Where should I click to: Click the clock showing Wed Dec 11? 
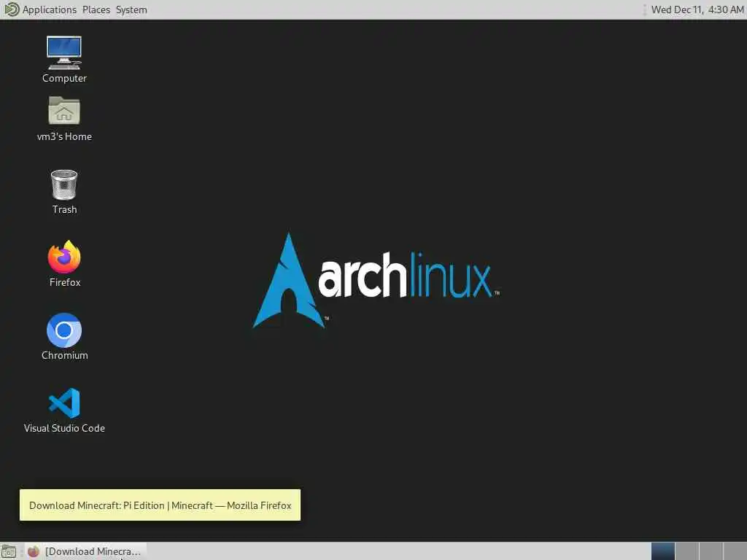tap(697, 9)
